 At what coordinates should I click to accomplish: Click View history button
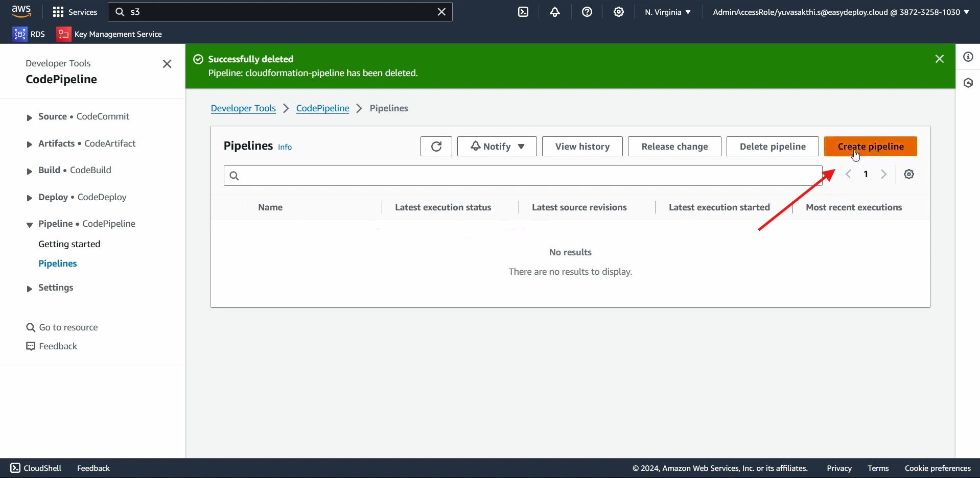[582, 147]
